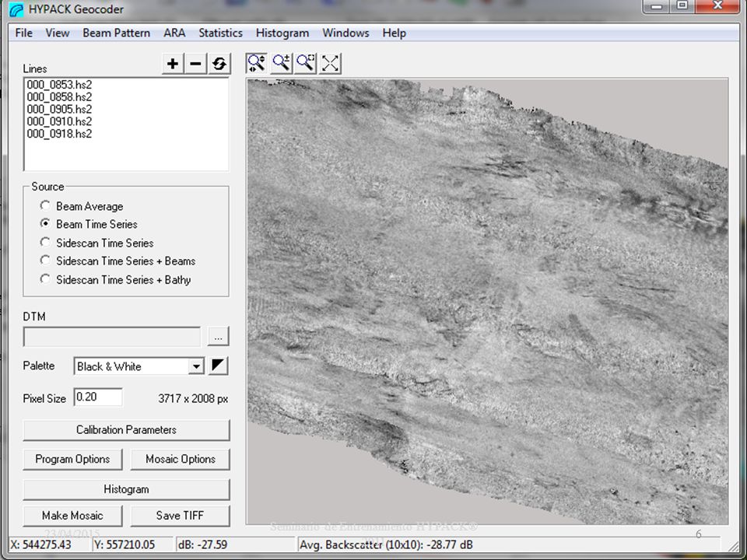This screenshot has height=560, width=747.
Task: Click Save TIFF button
Action: [x=180, y=515]
